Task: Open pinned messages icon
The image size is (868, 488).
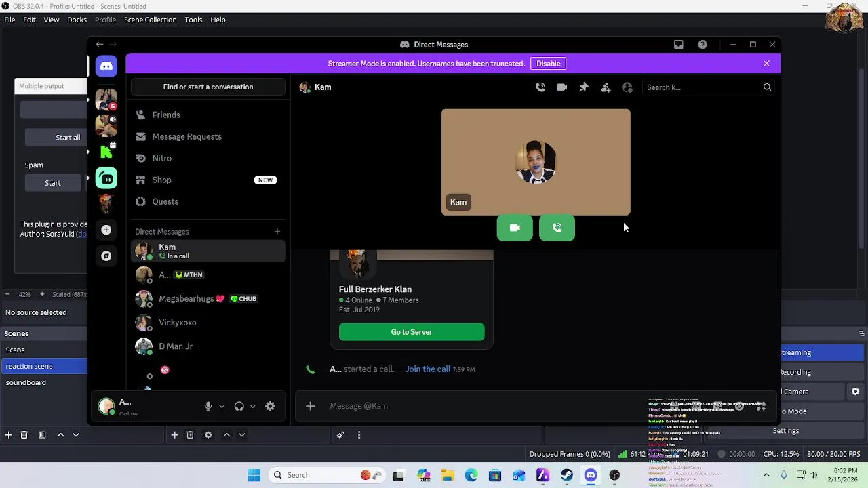Action: (584, 87)
